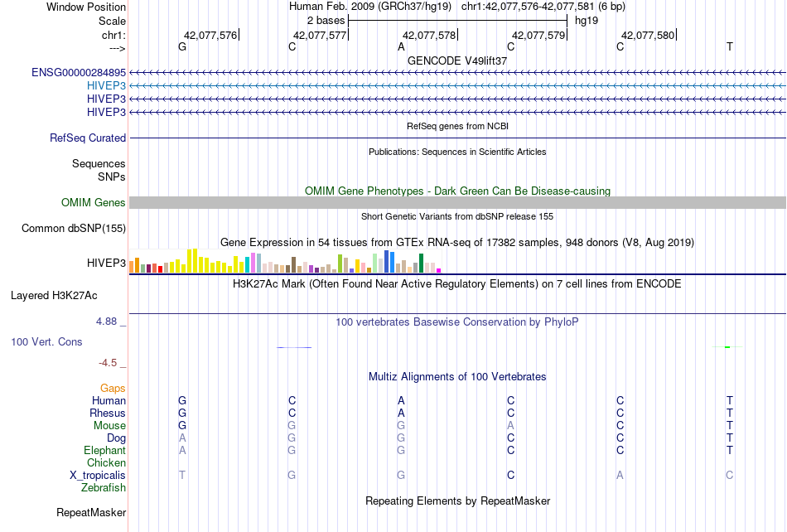Click the T base in Rhesus row
The width and height of the screenshot is (787, 532).
coord(729,413)
